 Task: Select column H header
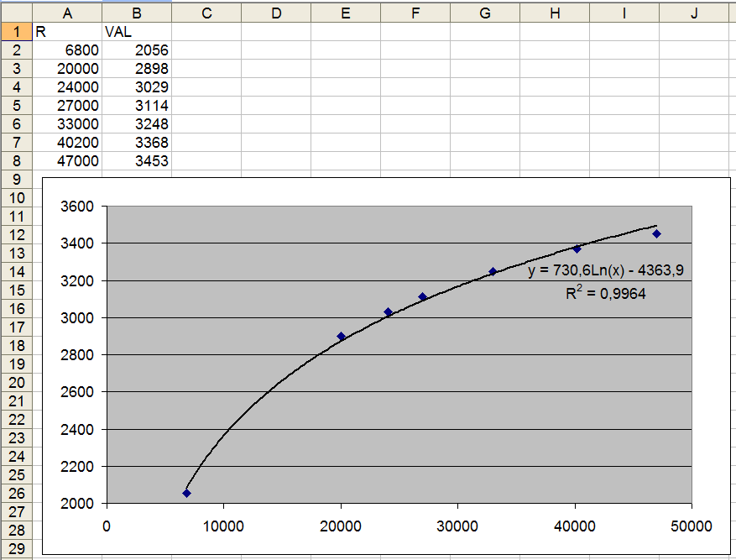pyautogui.click(x=555, y=13)
